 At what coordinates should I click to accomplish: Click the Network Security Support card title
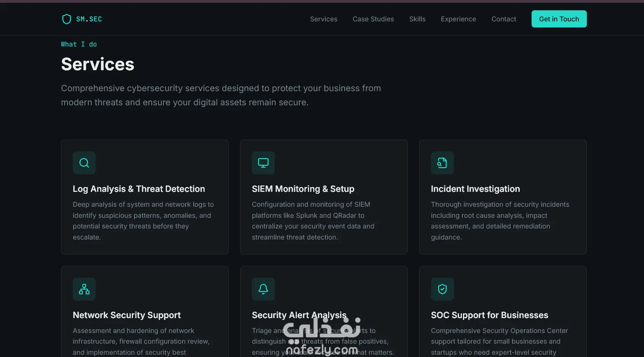(x=127, y=315)
